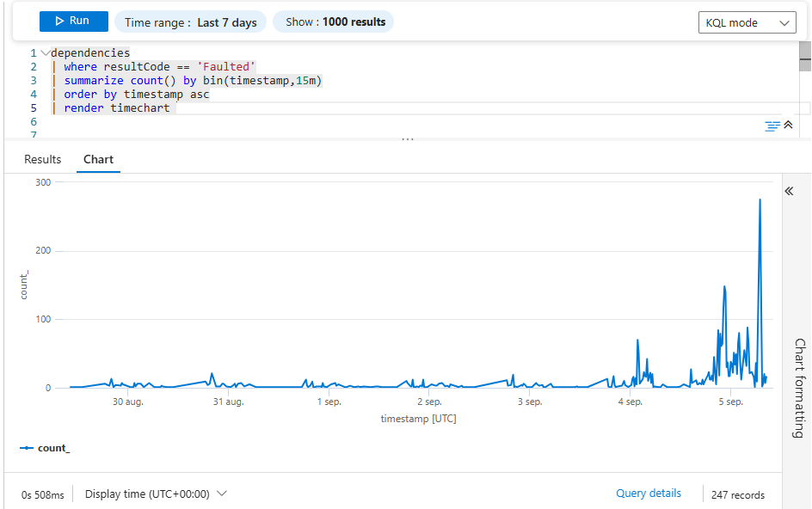The height and width of the screenshot is (509, 812).
Task: Open the Display time (UTC+00:00) dropdown
Action: (153, 494)
